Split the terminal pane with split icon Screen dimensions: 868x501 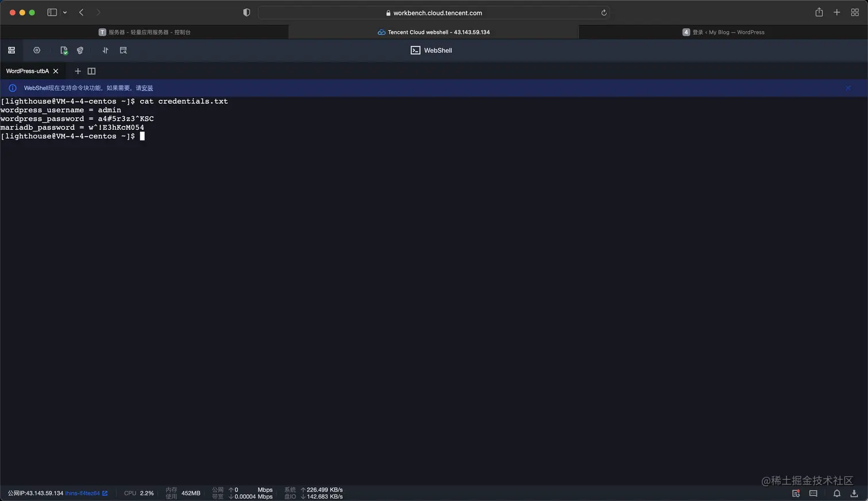91,71
